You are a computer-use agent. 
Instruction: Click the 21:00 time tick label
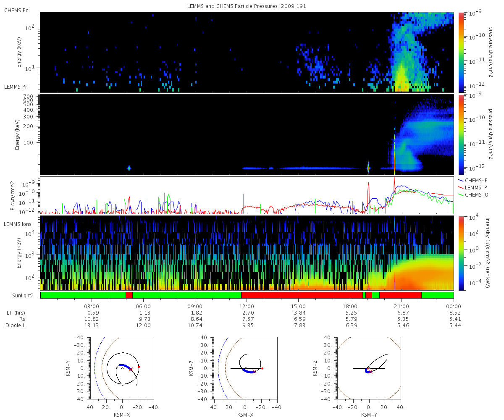pyautogui.click(x=402, y=306)
